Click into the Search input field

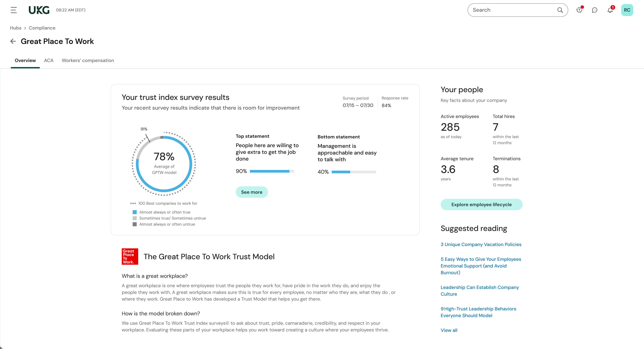(510, 10)
